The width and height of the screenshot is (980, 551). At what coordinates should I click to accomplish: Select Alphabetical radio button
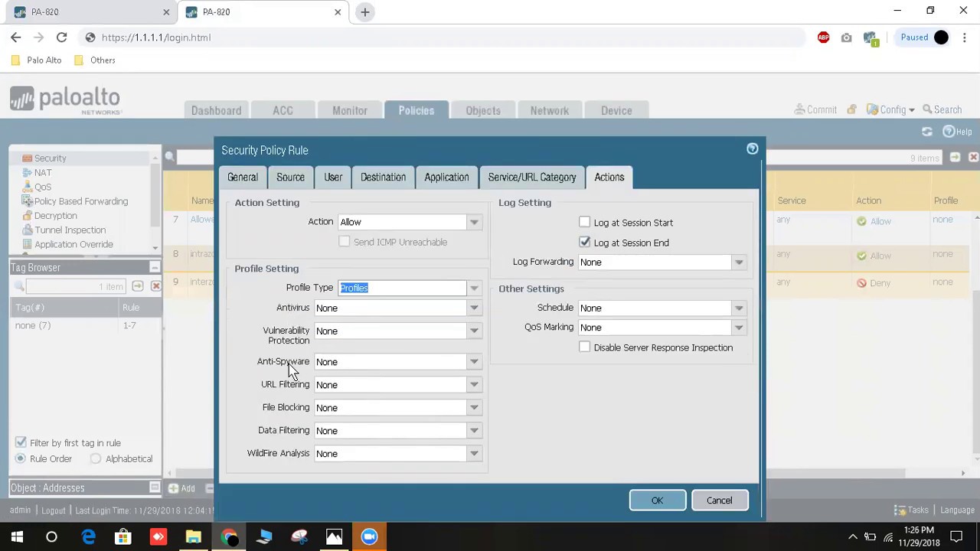tap(96, 458)
